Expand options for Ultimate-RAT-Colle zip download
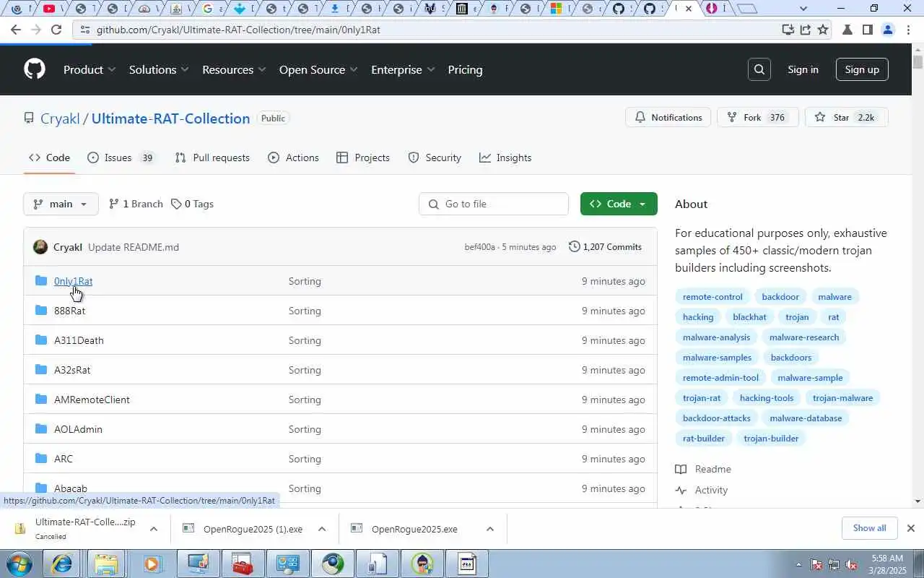The width and height of the screenshot is (924, 578). [x=154, y=529]
